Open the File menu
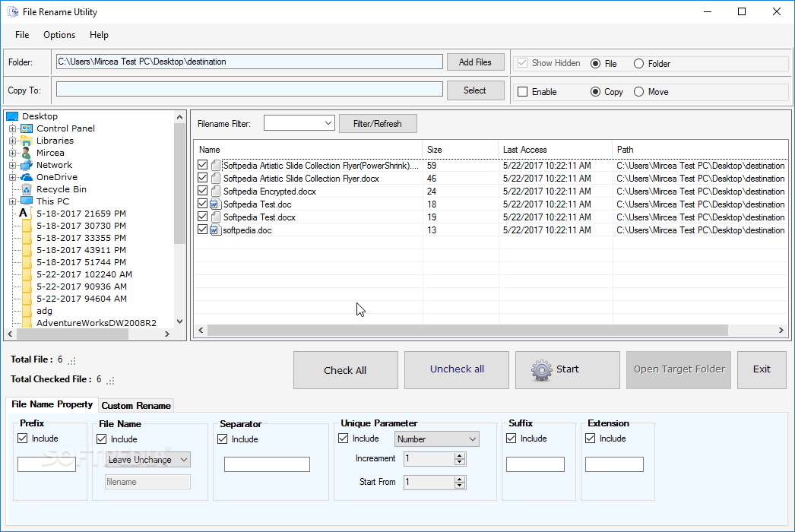Viewport: 795px width, 532px height. [x=22, y=34]
